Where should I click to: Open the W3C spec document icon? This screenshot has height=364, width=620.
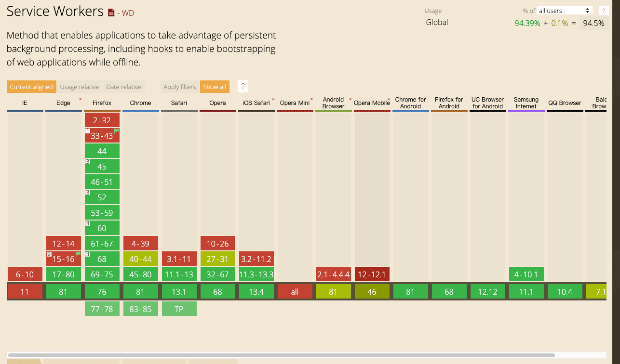(111, 13)
